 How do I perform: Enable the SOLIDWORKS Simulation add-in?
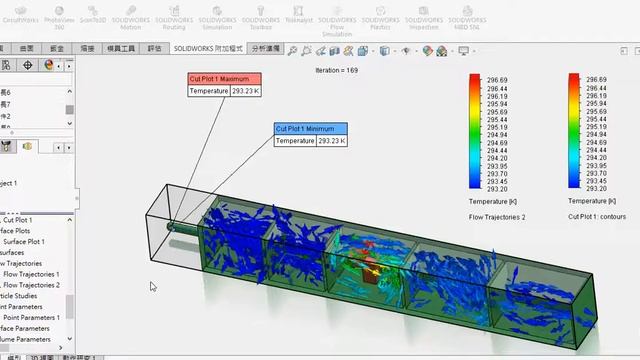pos(218,18)
